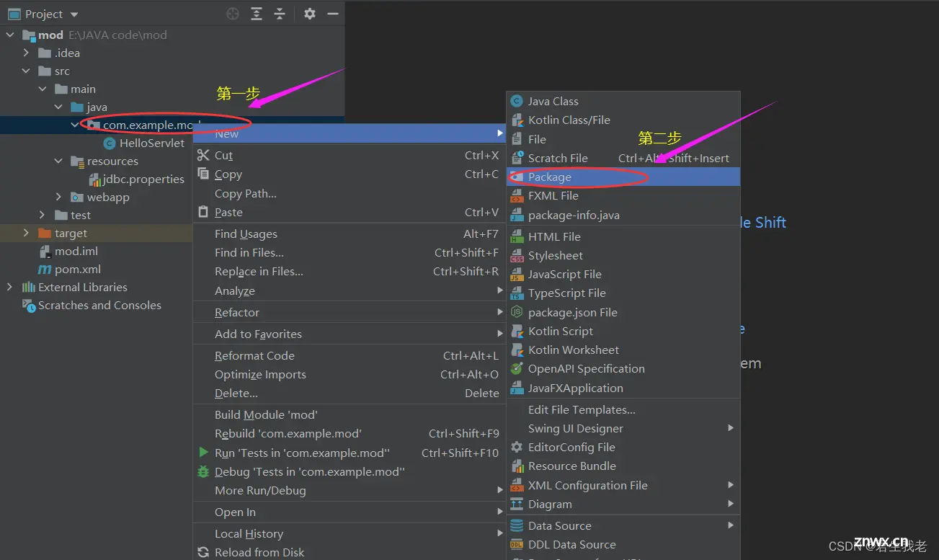Click the Paste clipboard icon
Screen dimensions: 939x560
pos(203,212)
